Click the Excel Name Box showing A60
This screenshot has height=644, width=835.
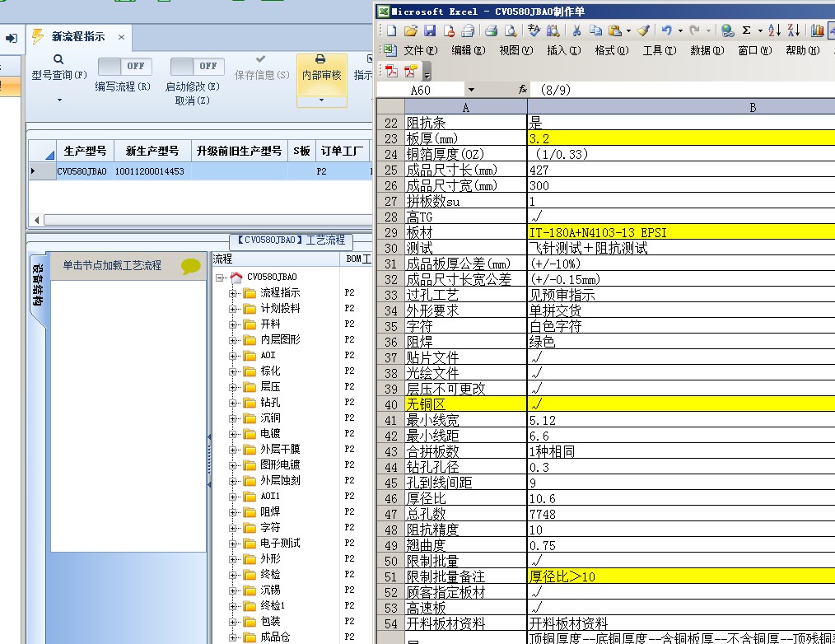[420, 90]
